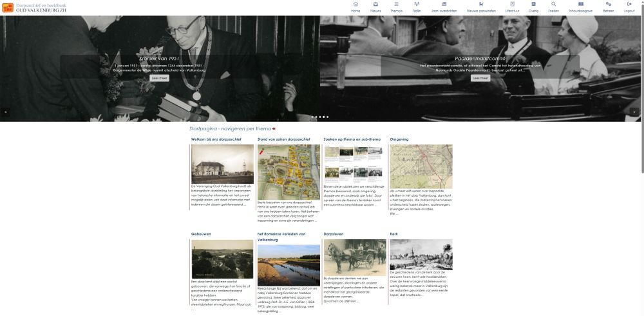Open the Tijdlijn timeline icon
Screen dimensions: 644x316
pyautogui.click(x=417, y=4)
